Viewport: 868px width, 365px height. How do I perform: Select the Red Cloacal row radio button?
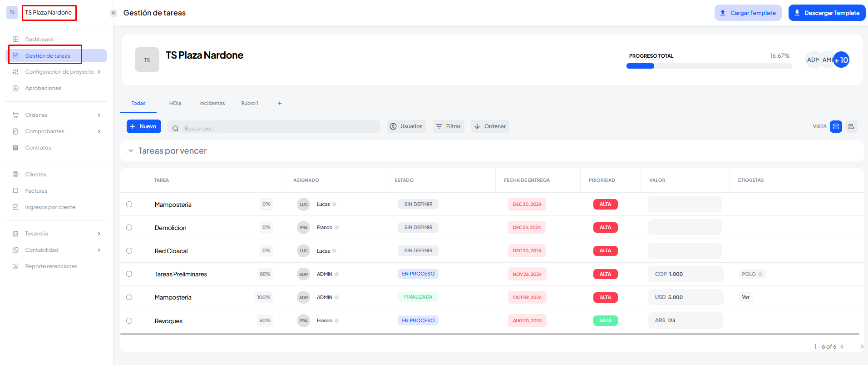pos(129,251)
